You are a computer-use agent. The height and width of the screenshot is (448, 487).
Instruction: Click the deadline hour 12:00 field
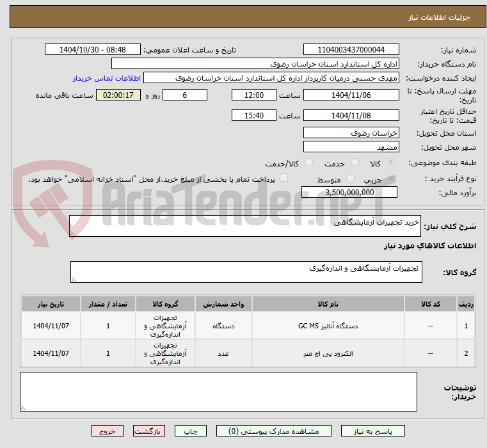tap(254, 95)
